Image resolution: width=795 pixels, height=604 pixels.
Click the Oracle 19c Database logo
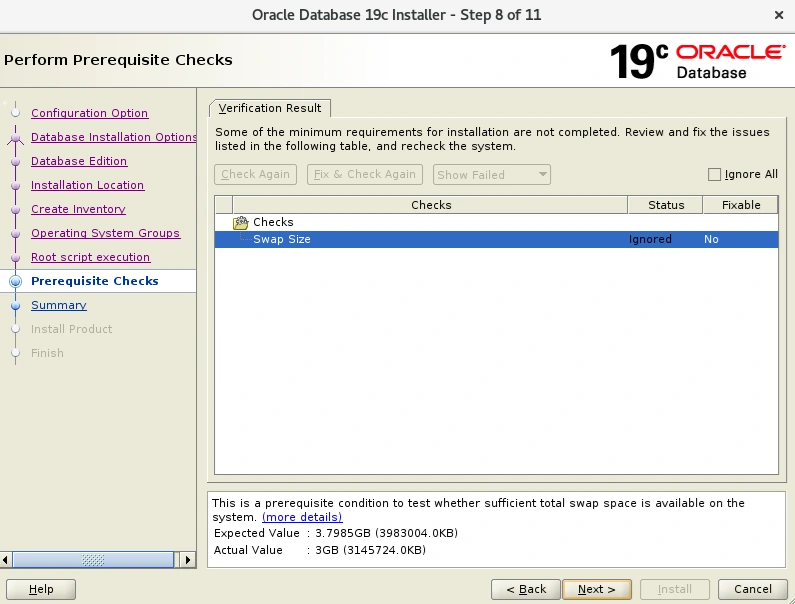click(698, 61)
